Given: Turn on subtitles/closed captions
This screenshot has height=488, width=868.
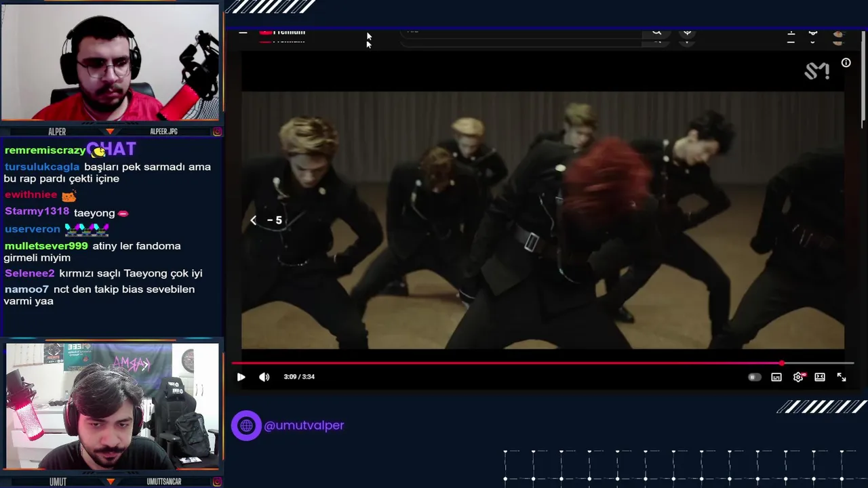Looking at the screenshot, I should click(776, 377).
